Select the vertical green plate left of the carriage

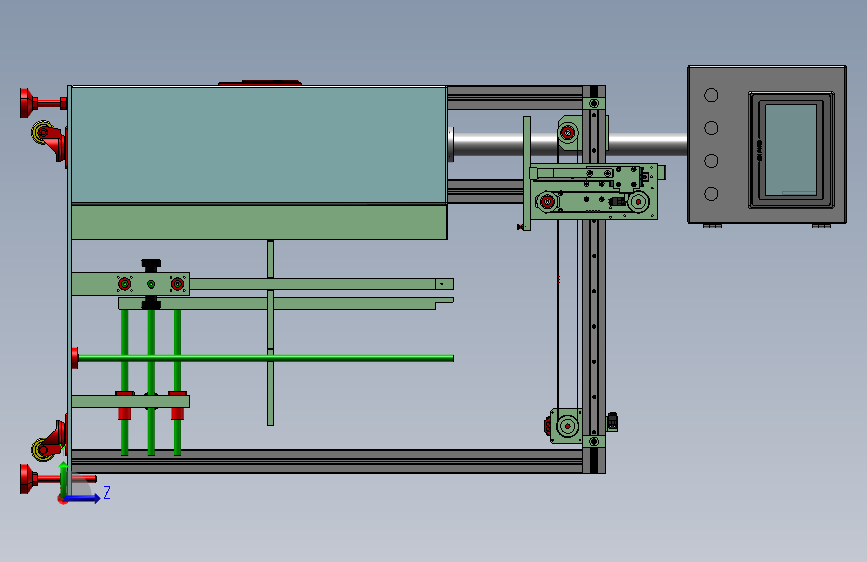527,173
